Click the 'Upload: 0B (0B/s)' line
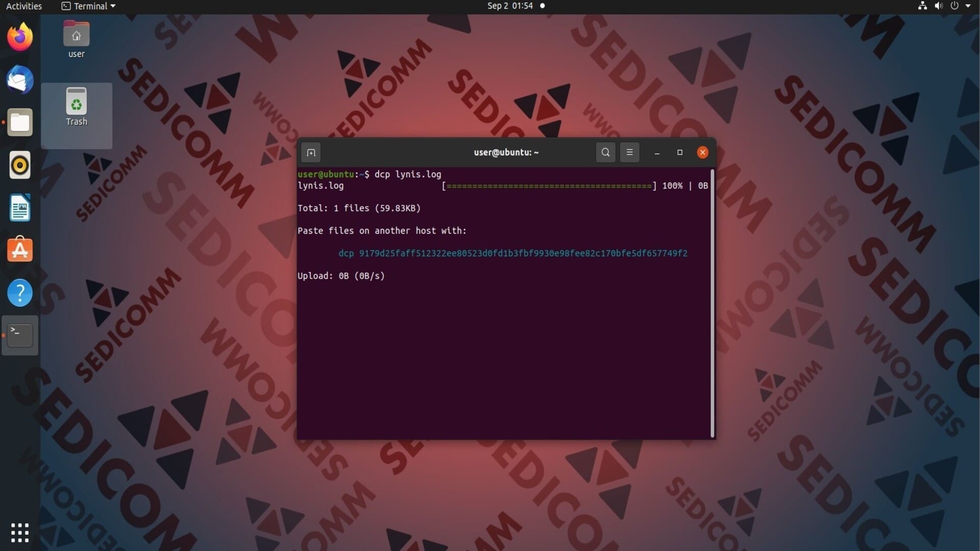The width and height of the screenshot is (980, 551). [341, 276]
